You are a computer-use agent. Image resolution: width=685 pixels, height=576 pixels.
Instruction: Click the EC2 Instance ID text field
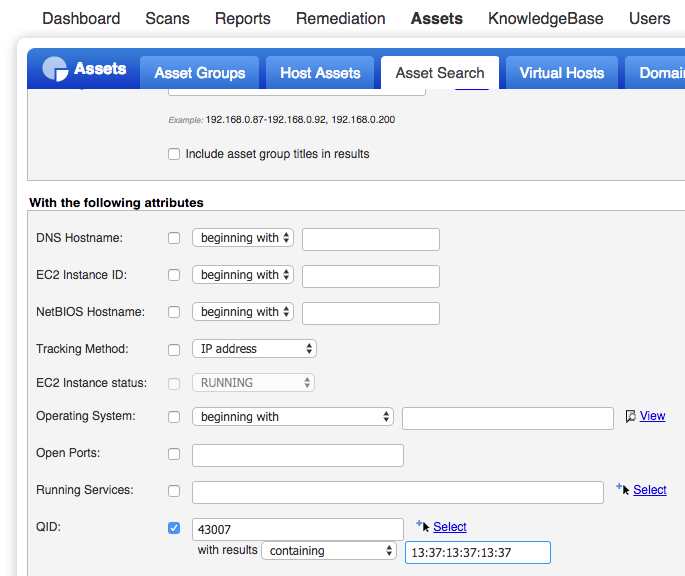(x=370, y=276)
